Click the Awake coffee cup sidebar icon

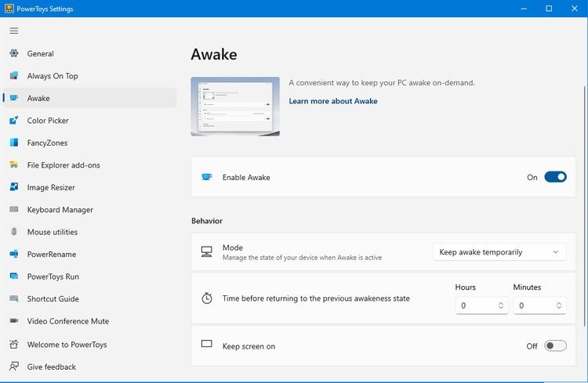(14, 98)
